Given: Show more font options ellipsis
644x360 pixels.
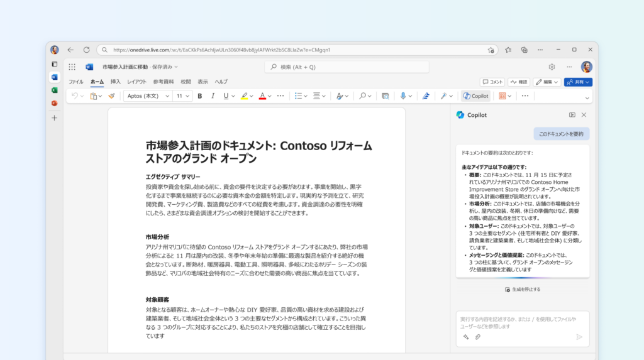Looking at the screenshot, I should [x=280, y=96].
